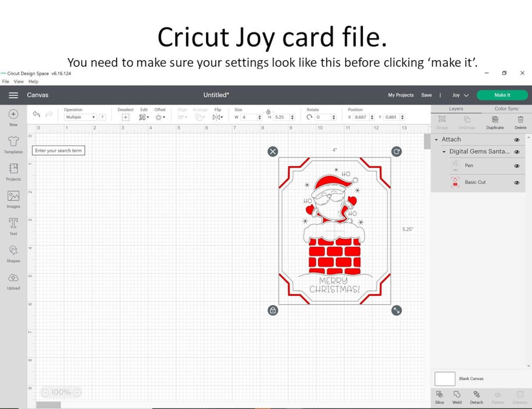Click the Deselect icon in toolbar

(126, 117)
